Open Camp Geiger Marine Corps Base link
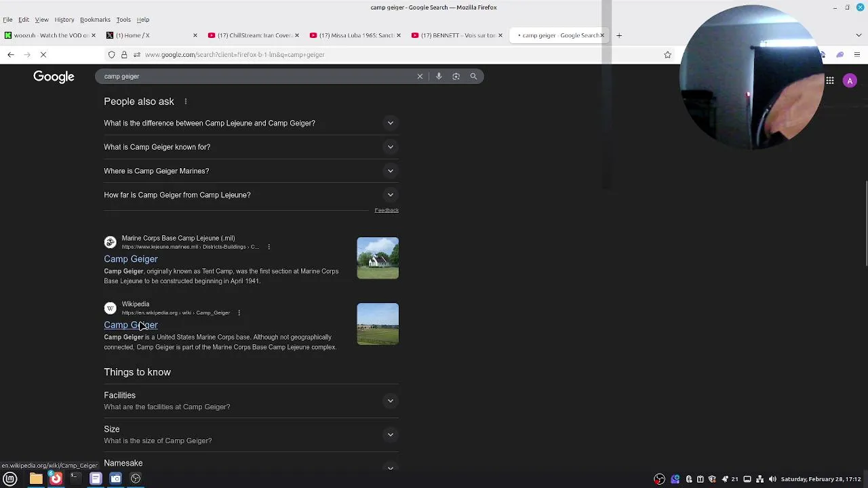 pyautogui.click(x=131, y=259)
